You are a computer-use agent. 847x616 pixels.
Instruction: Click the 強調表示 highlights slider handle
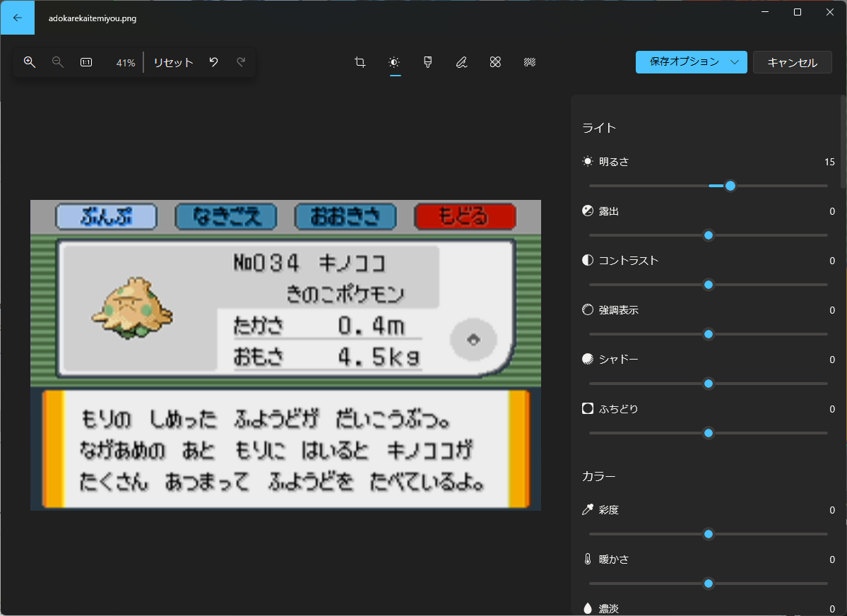tap(709, 334)
